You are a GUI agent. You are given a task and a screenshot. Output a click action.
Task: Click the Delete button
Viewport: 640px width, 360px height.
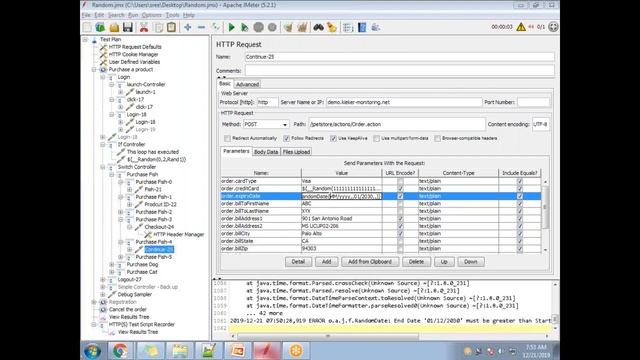pos(416,262)
